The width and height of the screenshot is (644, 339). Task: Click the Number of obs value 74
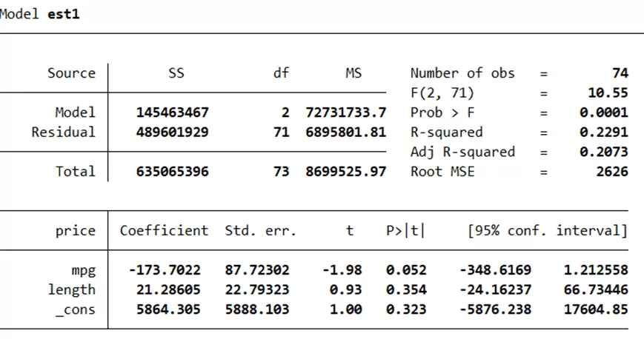620,73
